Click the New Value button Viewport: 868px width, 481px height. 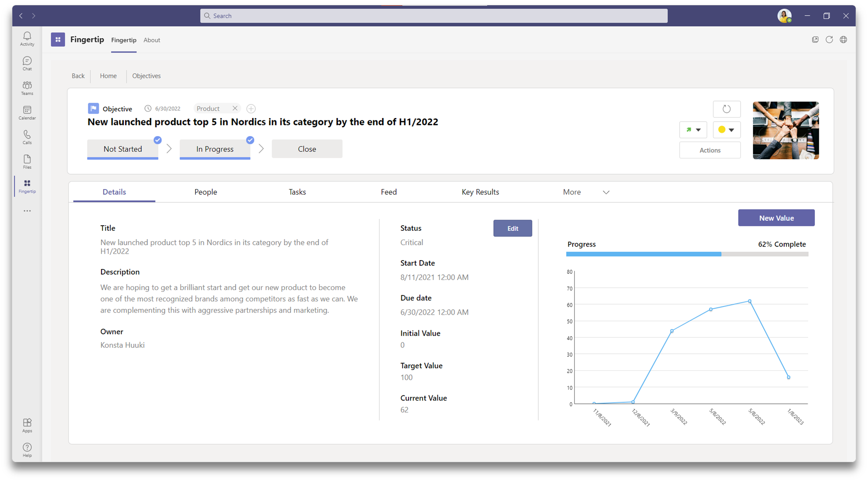(776, 218)
